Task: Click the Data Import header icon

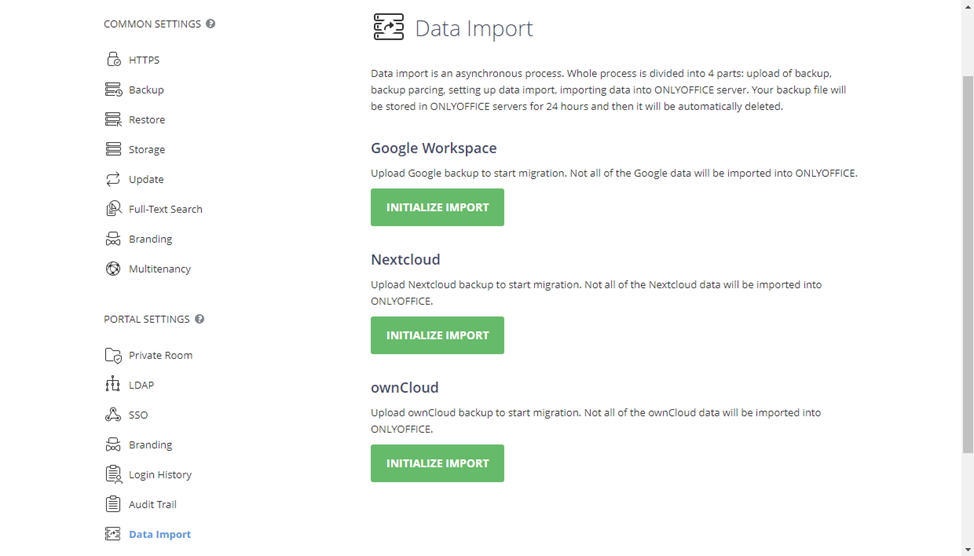Action: click(389, 27)
